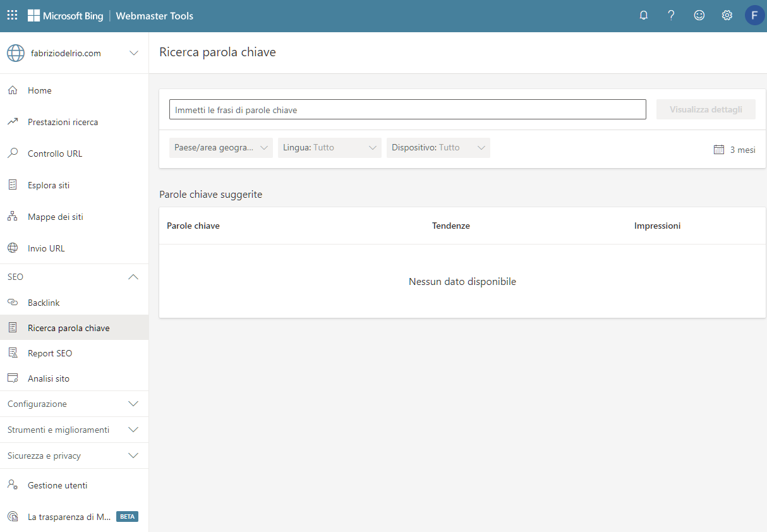
Task: Click the Controllo URL magnifier icon
Action: 12,154
